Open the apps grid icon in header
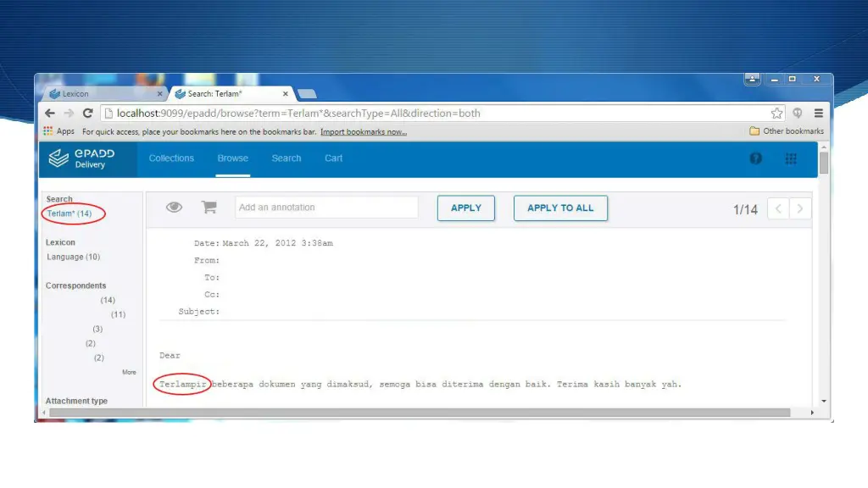This screenshot has height=488, width=868. pyautogui.click(x=791, y=158)
